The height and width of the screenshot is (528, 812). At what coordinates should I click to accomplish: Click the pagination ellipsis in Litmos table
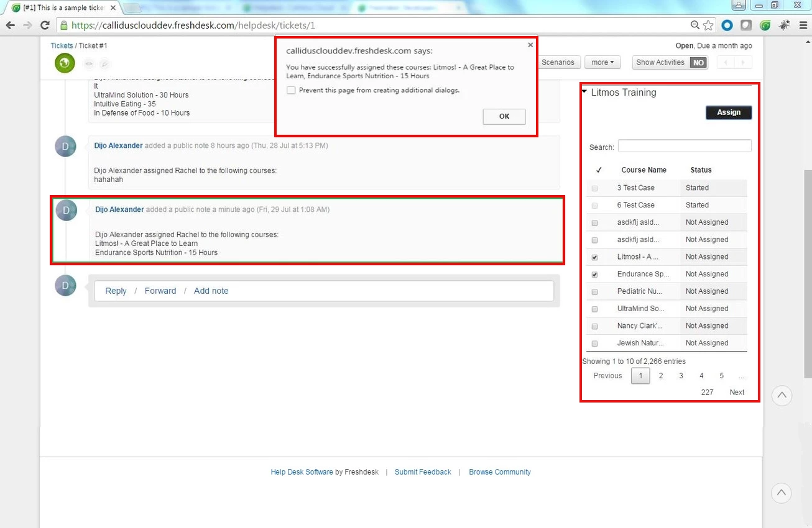(741, 376)
